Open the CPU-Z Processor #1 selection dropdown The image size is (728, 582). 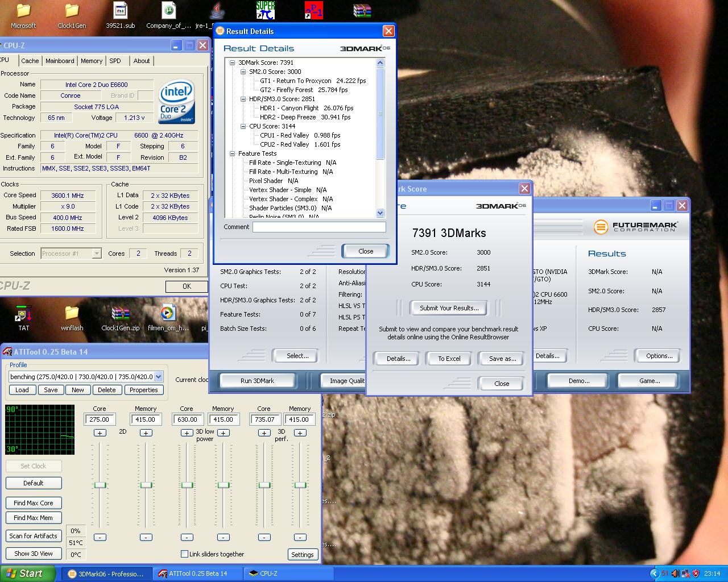click(x=97, y=253)
